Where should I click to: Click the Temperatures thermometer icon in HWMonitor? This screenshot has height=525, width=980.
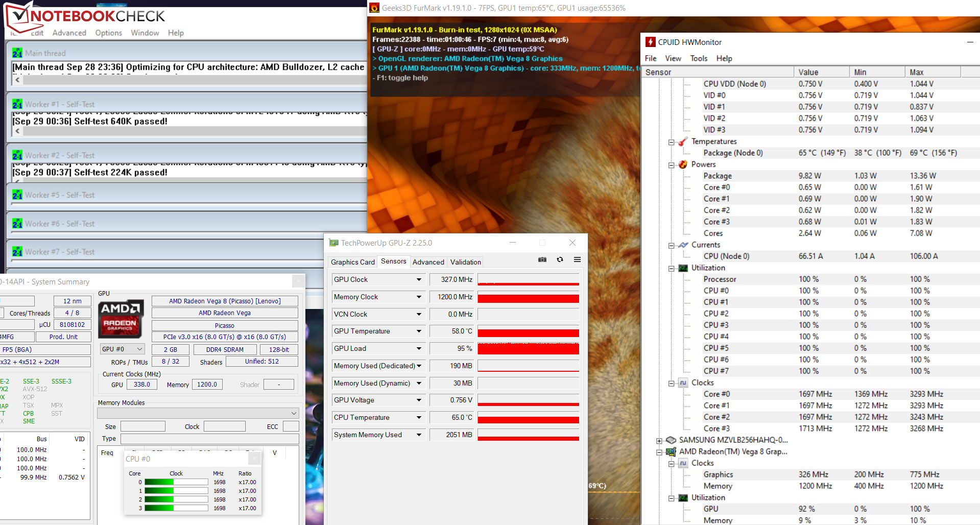click(x=683, y=141)
